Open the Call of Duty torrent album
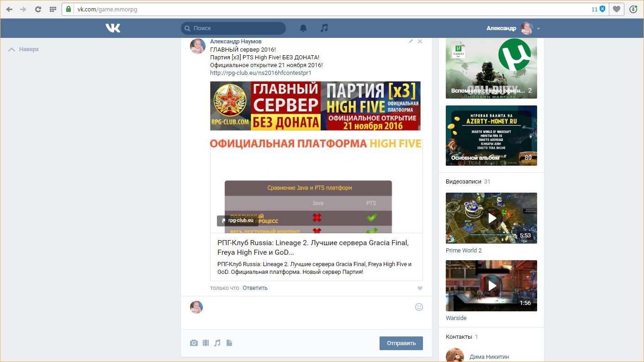Image resolution: width=644 pixels, height=362 pixels. 491,68
